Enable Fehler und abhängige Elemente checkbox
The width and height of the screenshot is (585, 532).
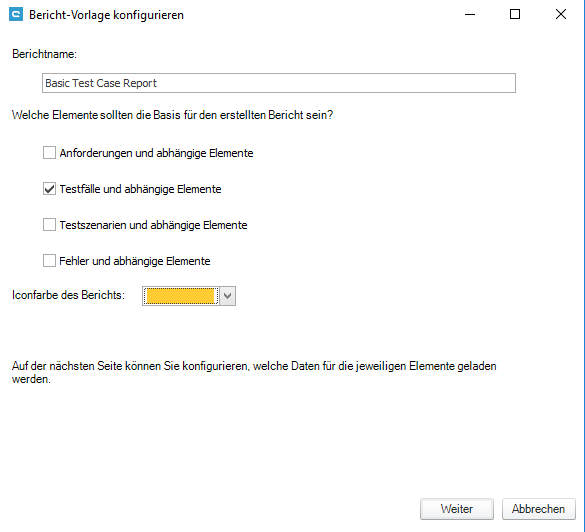(49, 261)
